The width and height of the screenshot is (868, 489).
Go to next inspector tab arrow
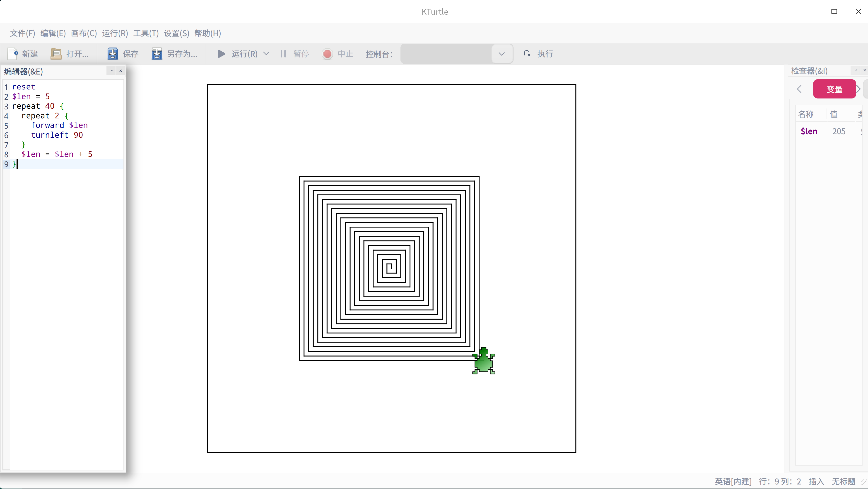click(x=858, y=89)
